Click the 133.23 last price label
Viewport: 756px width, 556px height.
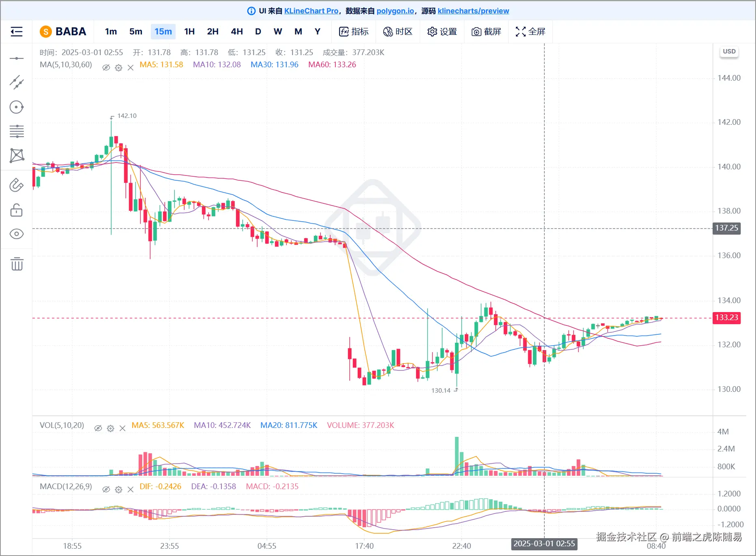click(727, 318)
